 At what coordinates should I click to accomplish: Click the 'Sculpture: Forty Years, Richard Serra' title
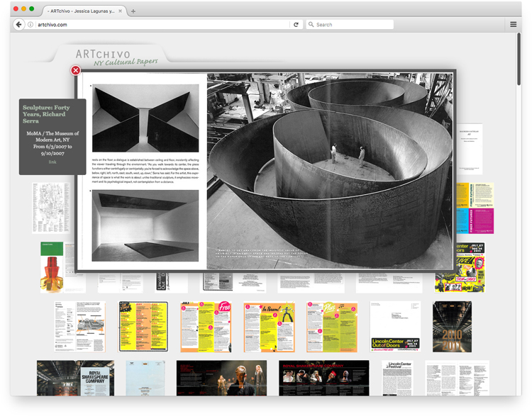(46, 114)
